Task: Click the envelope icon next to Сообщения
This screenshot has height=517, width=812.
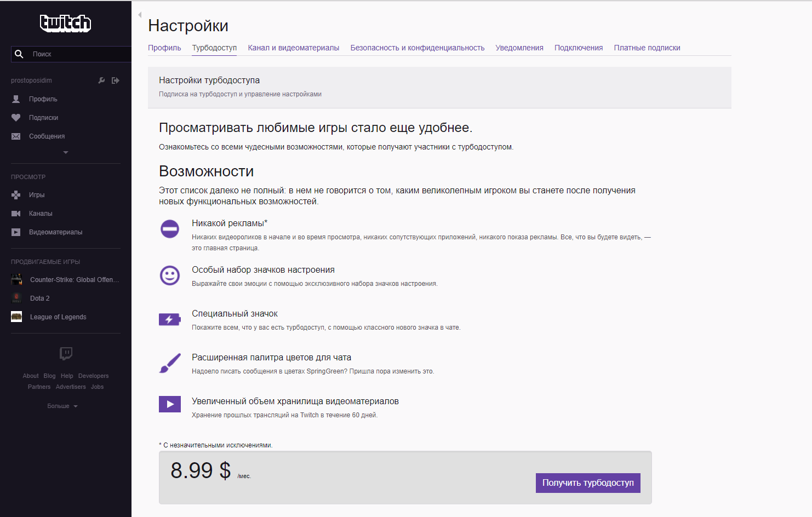Action: coord(16,136)
